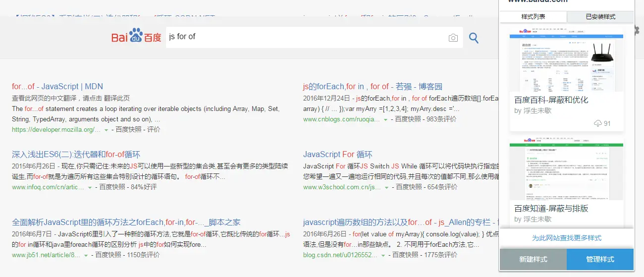
Task: Expand dropdown arrow next to www.cnblogs.com URL
Action: [x=385, y=120]
